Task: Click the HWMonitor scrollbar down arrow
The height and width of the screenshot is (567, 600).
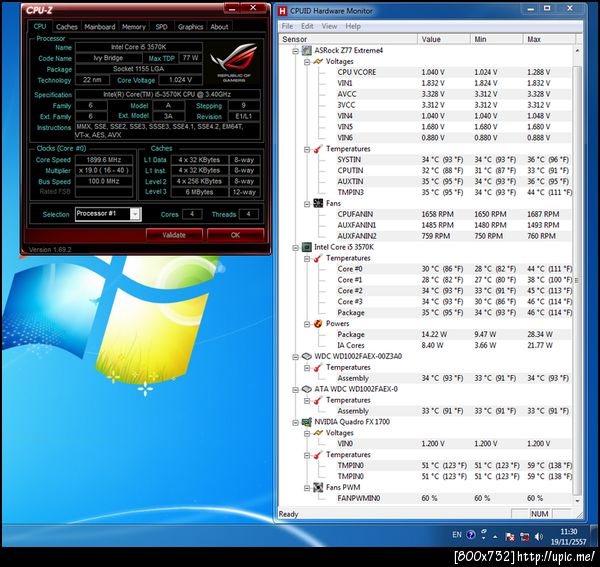Action: pyautogui.click(x=577, y=501)
